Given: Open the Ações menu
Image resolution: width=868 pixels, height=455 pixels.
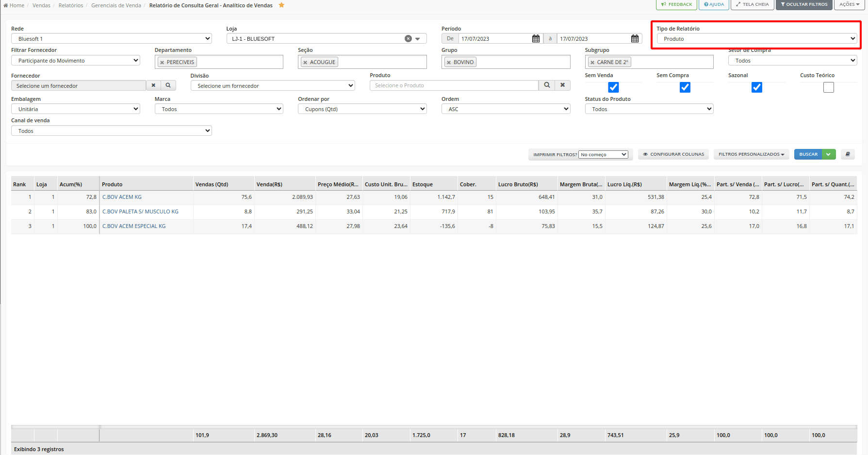Looking at the screenshot, I should point(849,4).
